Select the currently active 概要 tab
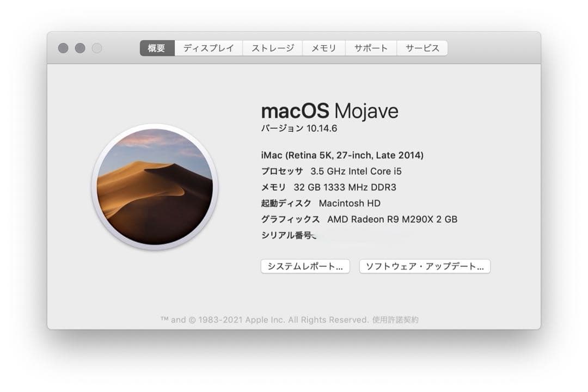588x392 pixels. click(x=156, y=48)
